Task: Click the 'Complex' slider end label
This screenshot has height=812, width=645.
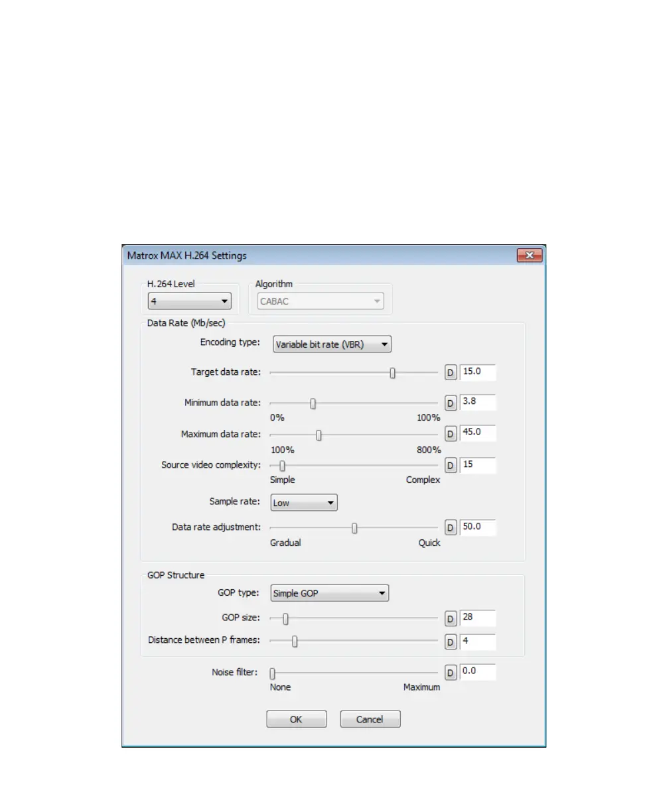Action: coord(423,480)
